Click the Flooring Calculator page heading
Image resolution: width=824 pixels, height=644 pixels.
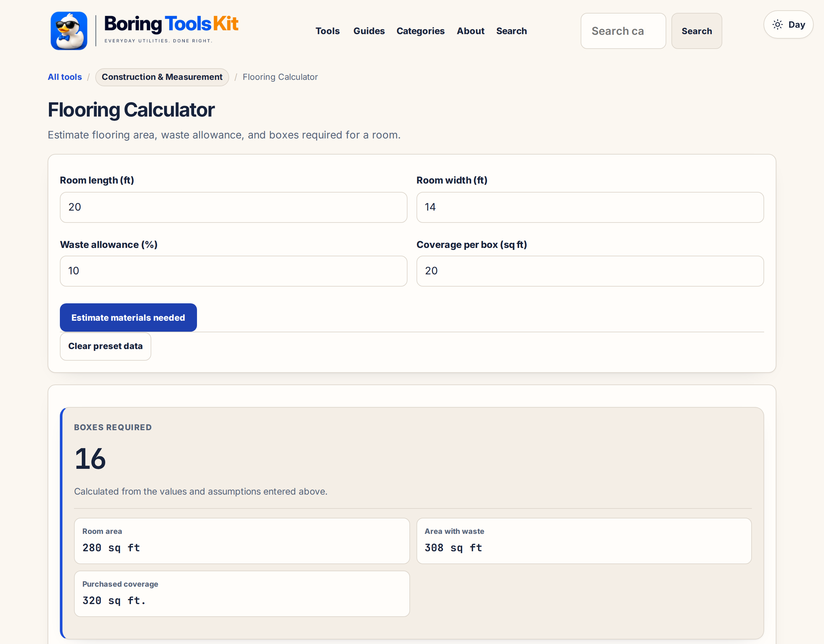[131, 110]
